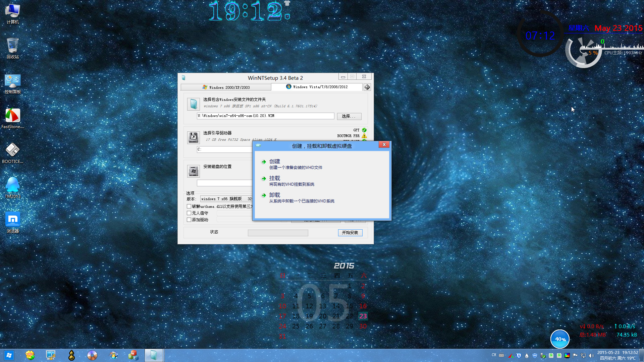Image resolution: width=644 pixels, height=362 pixels.
Task: Open the disc taskbar icon
Action: (92, 355)
